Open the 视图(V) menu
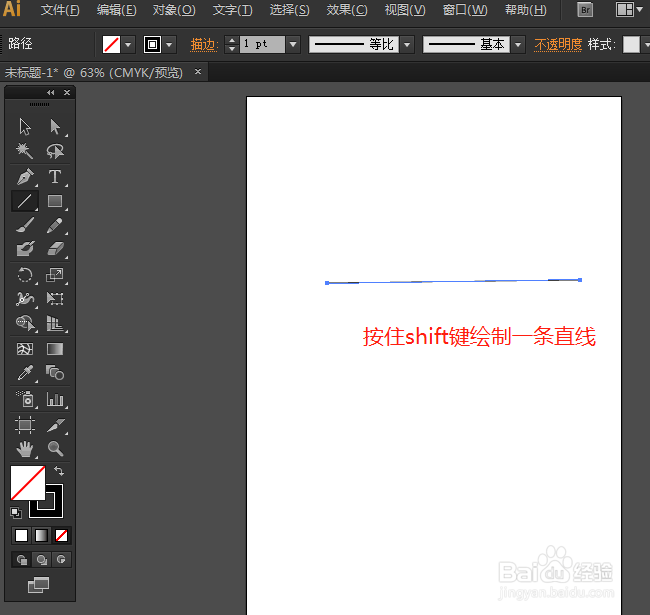The width and height of the screenshot is (650, 615). tap(405, 10)
